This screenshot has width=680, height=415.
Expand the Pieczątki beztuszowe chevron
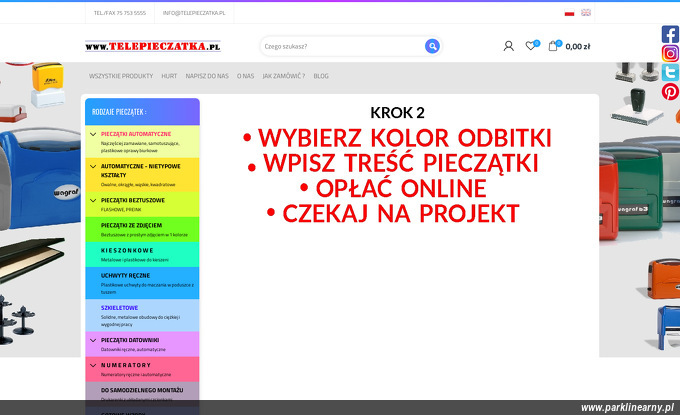click(93, 200)
